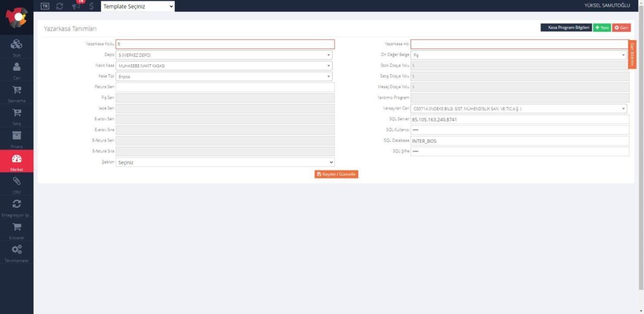Image resolution: width=644 pixels, height=314 pixels.
Task: Open the Stok module in sidebar
Action: click(x=17, y=45)
